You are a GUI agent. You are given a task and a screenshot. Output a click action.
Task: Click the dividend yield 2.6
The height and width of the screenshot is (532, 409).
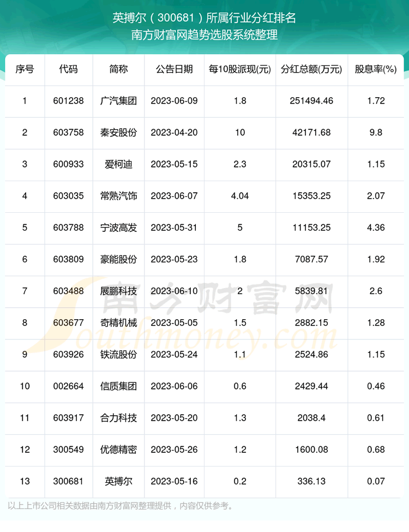pos(376,291)
